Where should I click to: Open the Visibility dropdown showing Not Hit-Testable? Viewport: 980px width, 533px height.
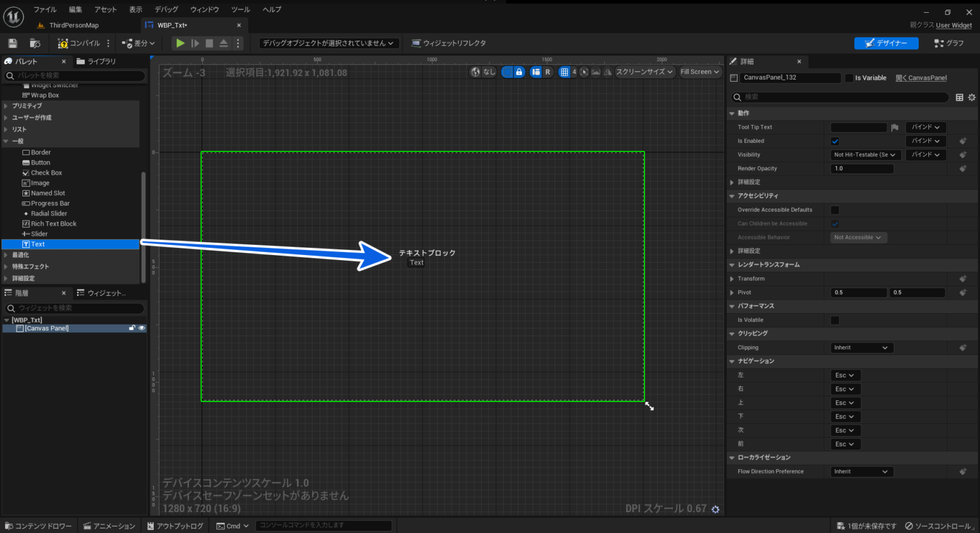[x=864, y=154]
